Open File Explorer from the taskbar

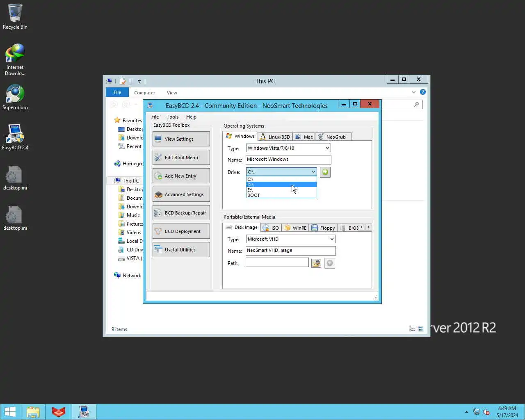pyautogui.click(x=33, y=412)
